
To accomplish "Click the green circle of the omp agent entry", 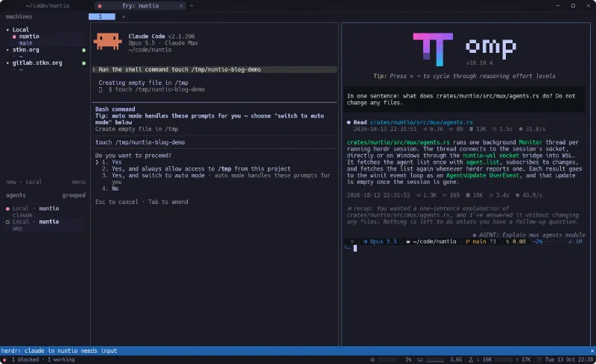I will click(x=7, y=222).
